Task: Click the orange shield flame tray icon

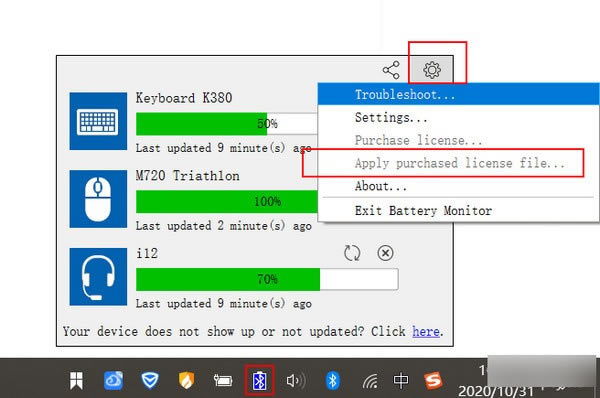Action: click(x=186, y=380)
